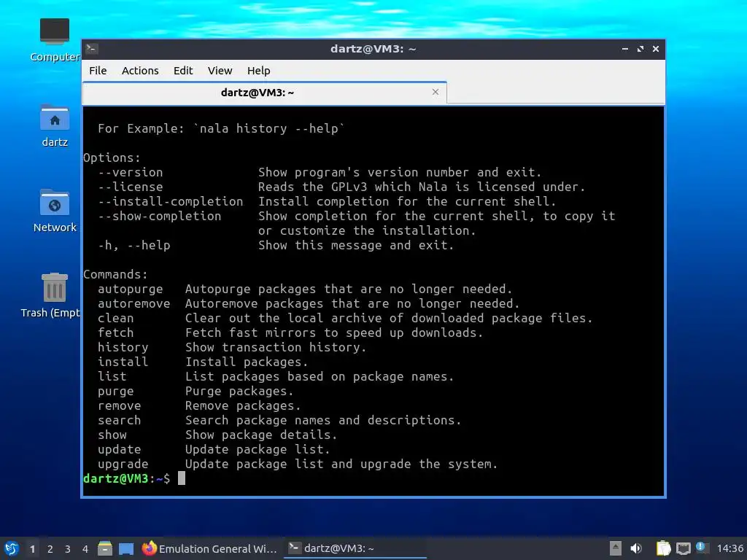Open the File menu

click(x=98, y=71)
